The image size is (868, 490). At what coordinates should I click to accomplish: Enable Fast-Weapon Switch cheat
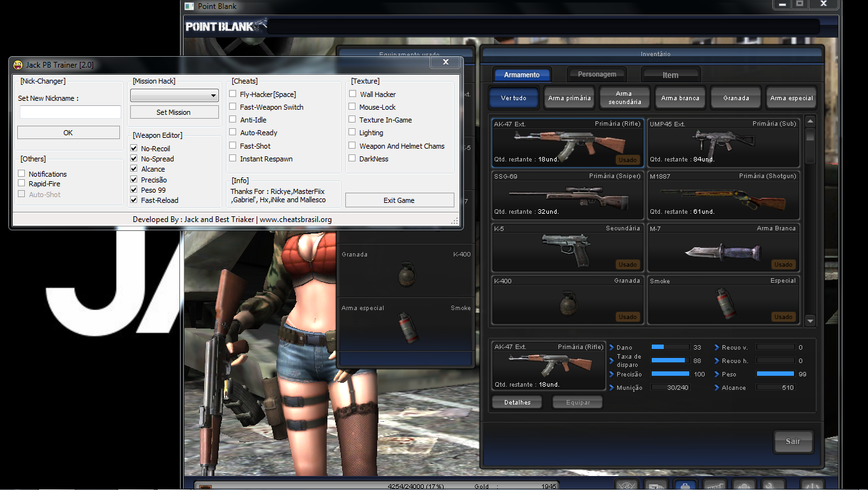point(233,107)
